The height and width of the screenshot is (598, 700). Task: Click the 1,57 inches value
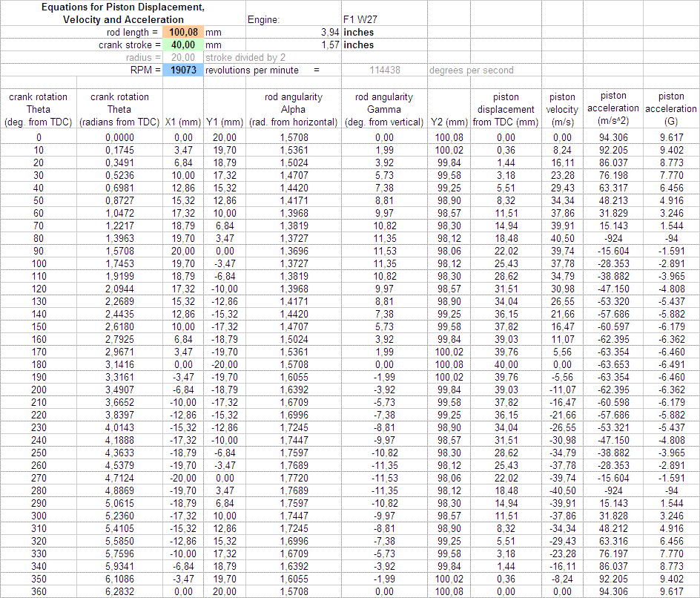(x=331, y=45)
